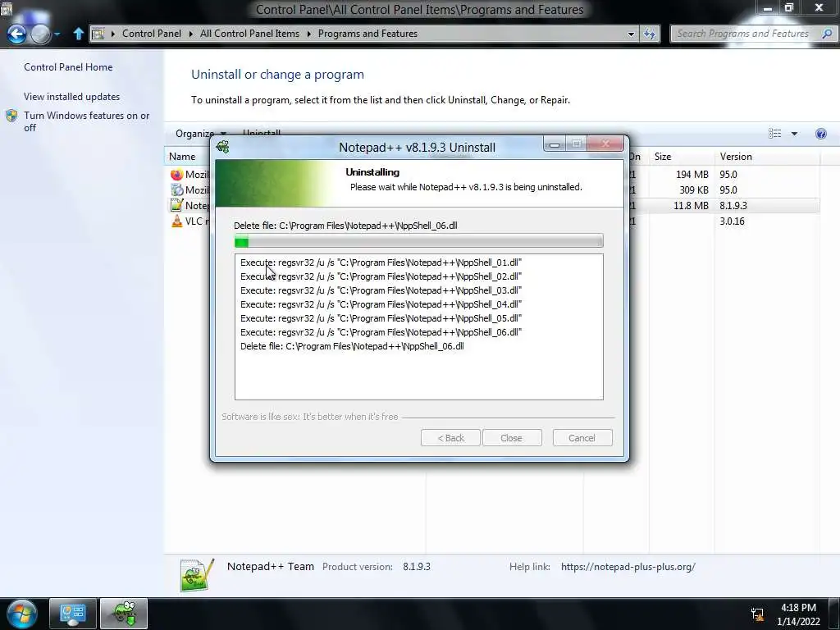Open Notepad++ uninstaller taskbar button

tap(124, 614)
